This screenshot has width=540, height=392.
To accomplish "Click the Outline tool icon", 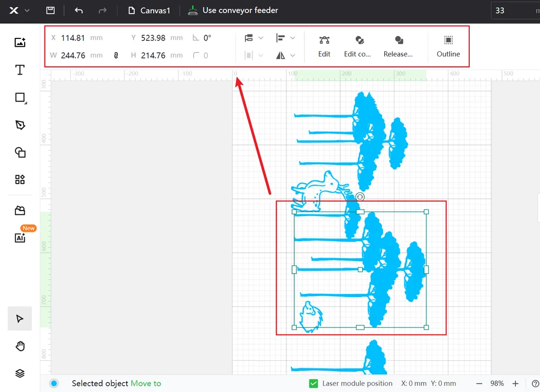I will coord(448,40).
